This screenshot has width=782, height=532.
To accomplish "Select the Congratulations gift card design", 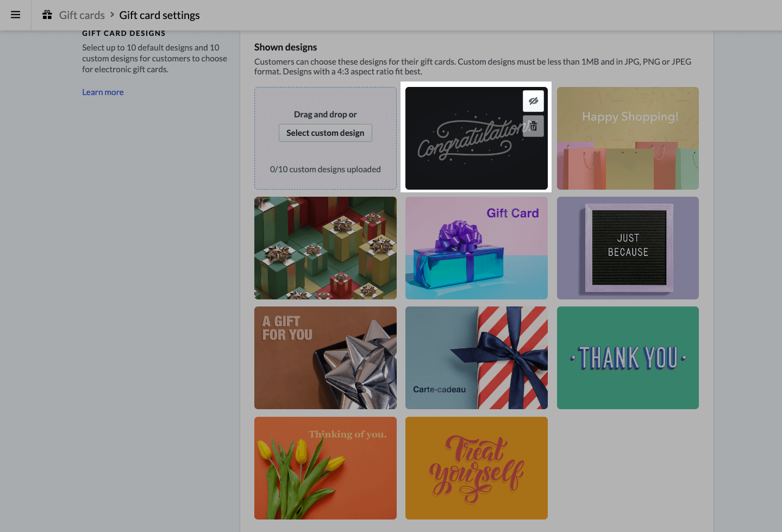I will click(x=467, y=152).
